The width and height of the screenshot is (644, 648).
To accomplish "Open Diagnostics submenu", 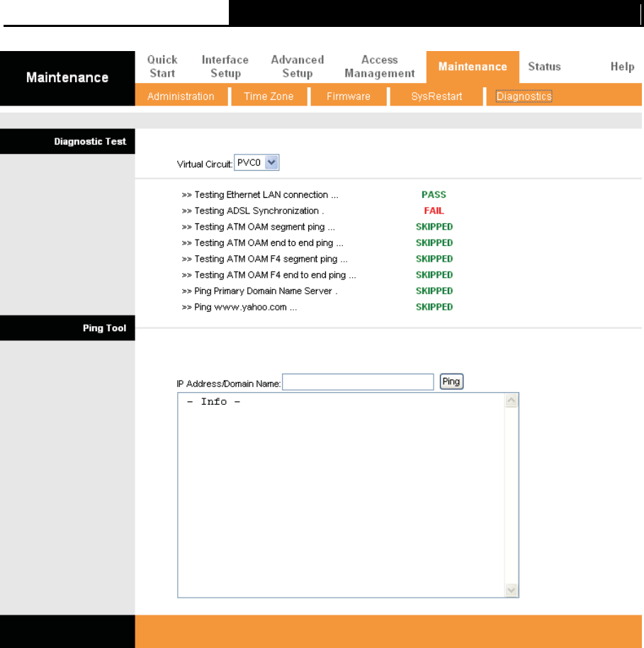I will click(524, 96).
